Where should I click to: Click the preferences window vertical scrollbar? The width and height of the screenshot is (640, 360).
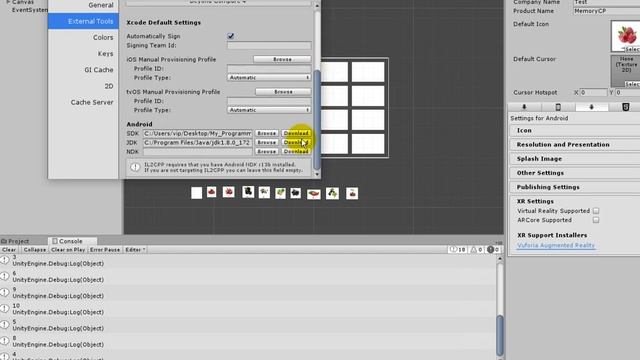pos(317,120)
